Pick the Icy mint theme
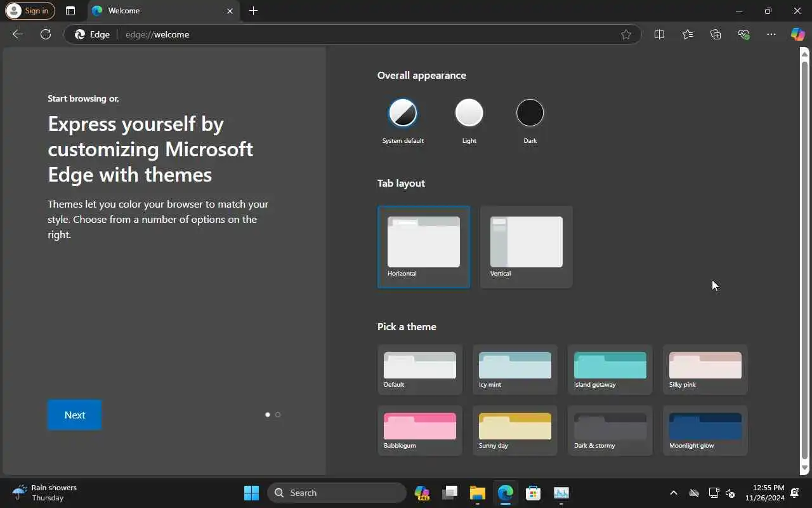812x508 pixels. tap(515, 370)
